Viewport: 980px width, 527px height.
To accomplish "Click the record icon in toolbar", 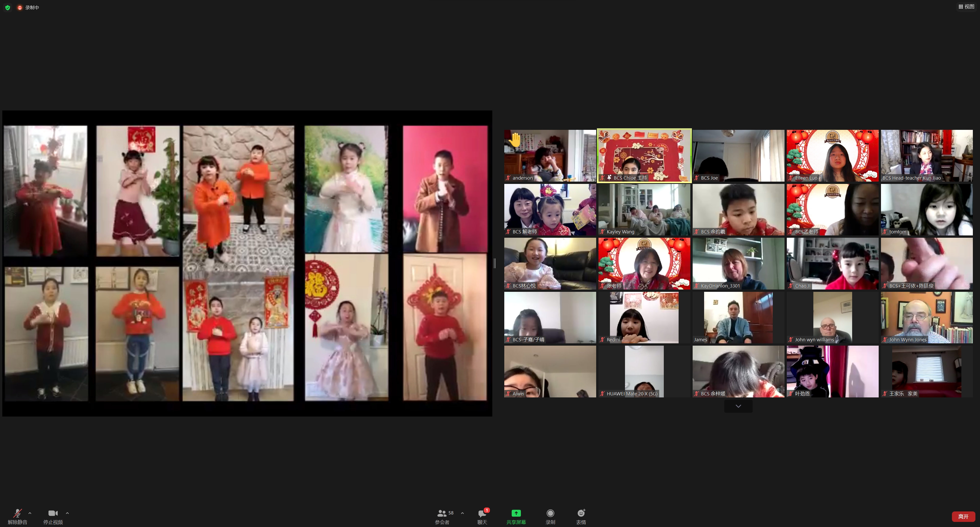I will 550,514.
